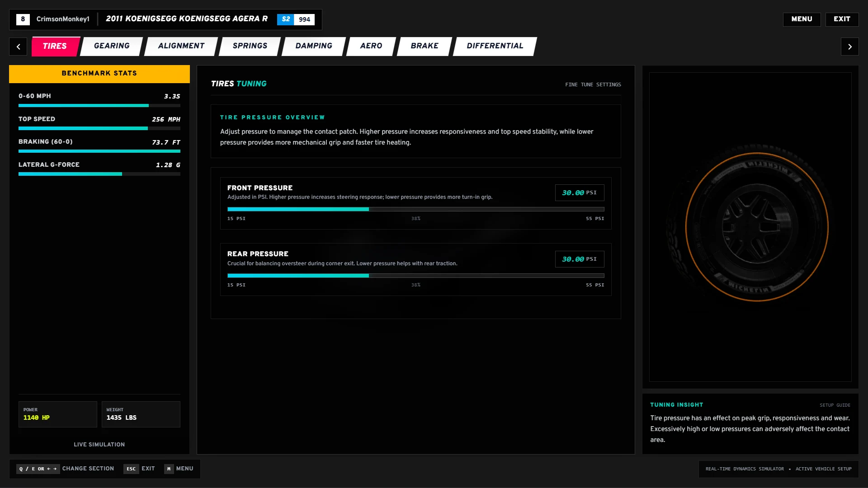Click the S2 994 class rating badge

(296, 19)
